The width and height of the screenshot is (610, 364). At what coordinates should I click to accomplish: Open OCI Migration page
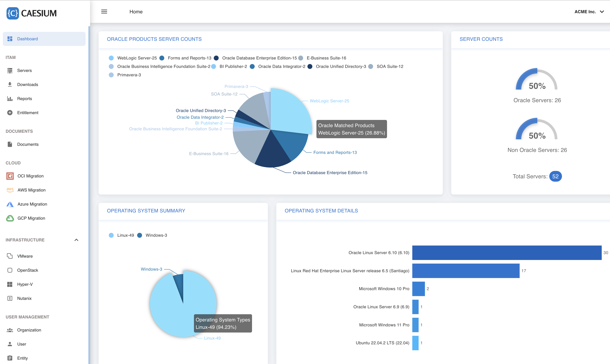tap(44, 176)
